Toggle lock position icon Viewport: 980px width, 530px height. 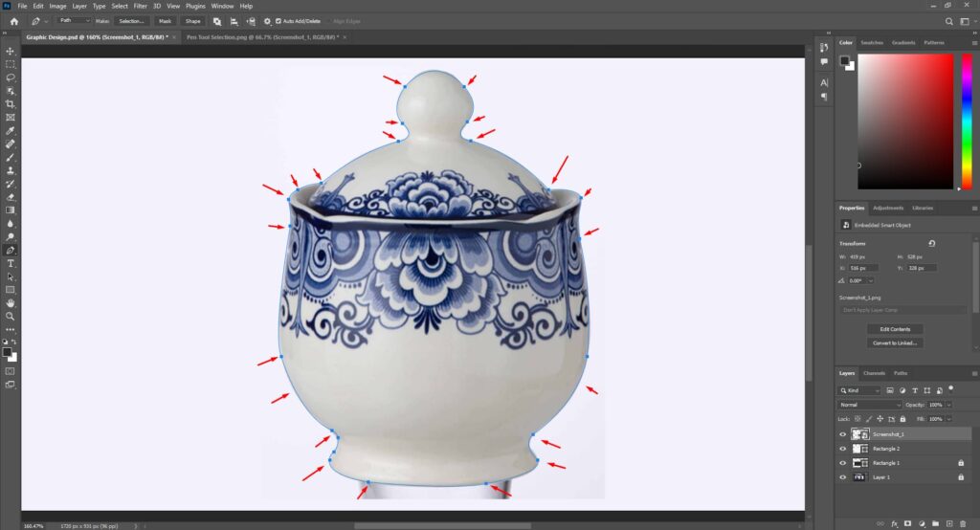point(880,419)
